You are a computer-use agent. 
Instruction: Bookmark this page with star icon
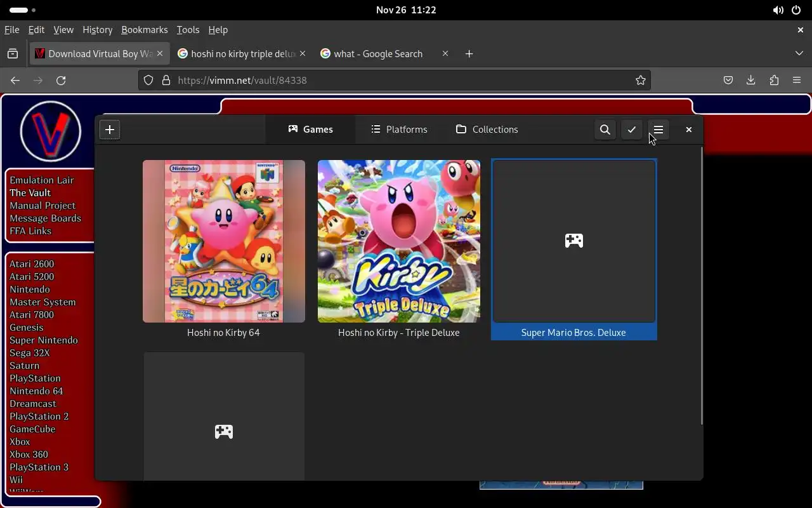[641, 81]
